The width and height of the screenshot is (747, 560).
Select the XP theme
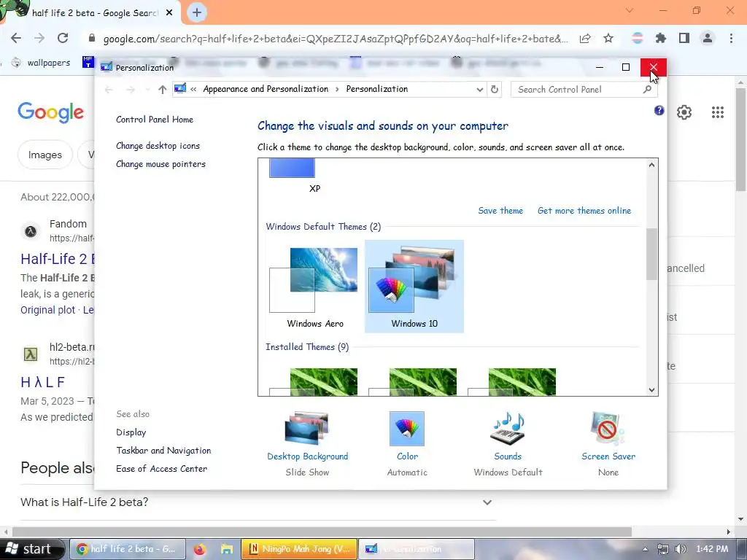pyautogui.click(x=314, y=176)
